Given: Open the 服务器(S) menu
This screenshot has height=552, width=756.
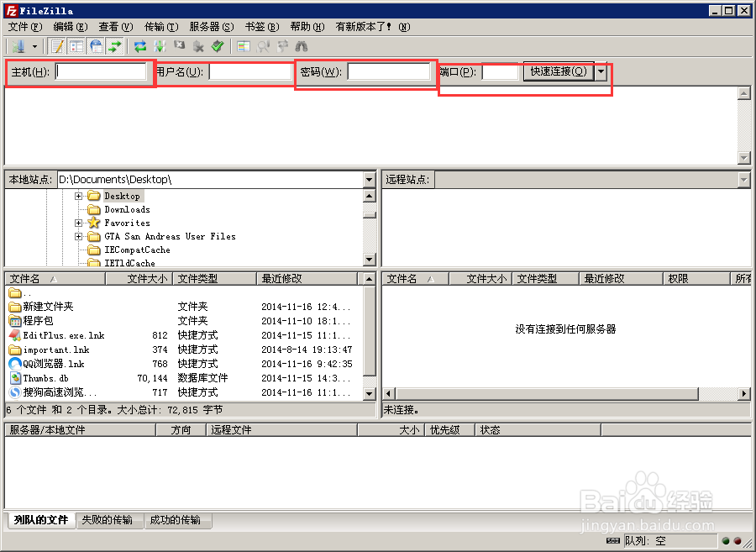Looking at the screenshot, I should [x=212, y=27].
